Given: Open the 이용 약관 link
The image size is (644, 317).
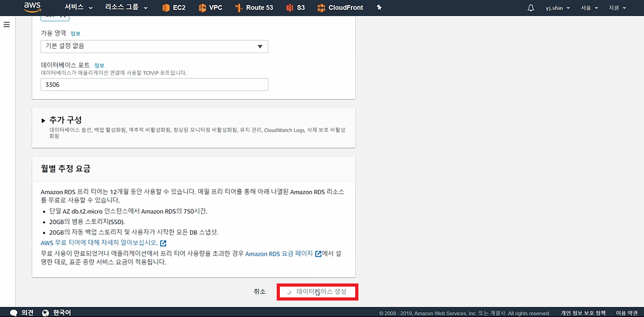Looking at the screenshot, I should 627,313.
